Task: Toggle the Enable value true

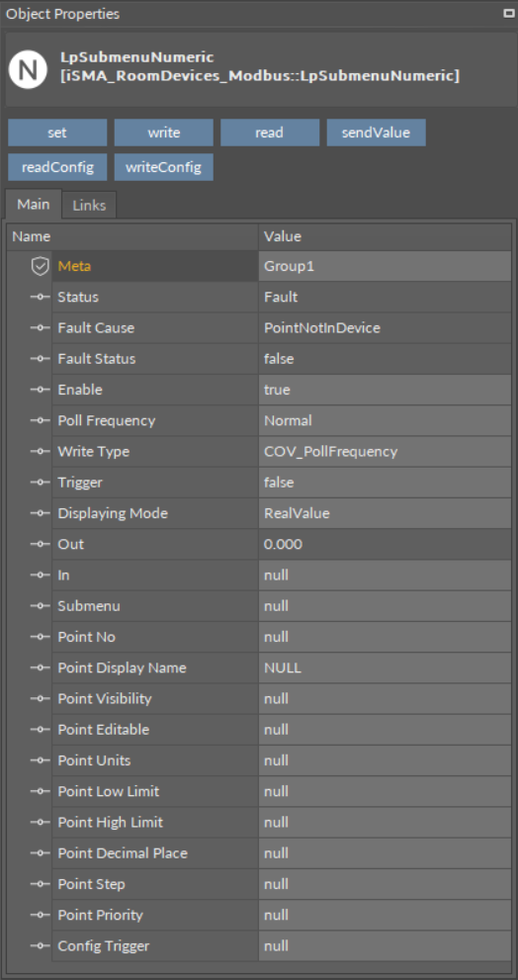Action: pos(385,390)
